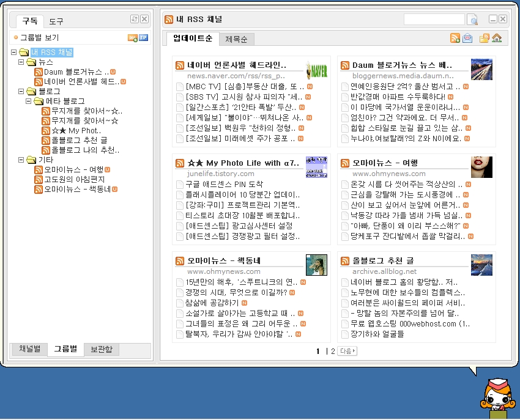Collapse the 블로그 folder node

(x=21, y=91)
